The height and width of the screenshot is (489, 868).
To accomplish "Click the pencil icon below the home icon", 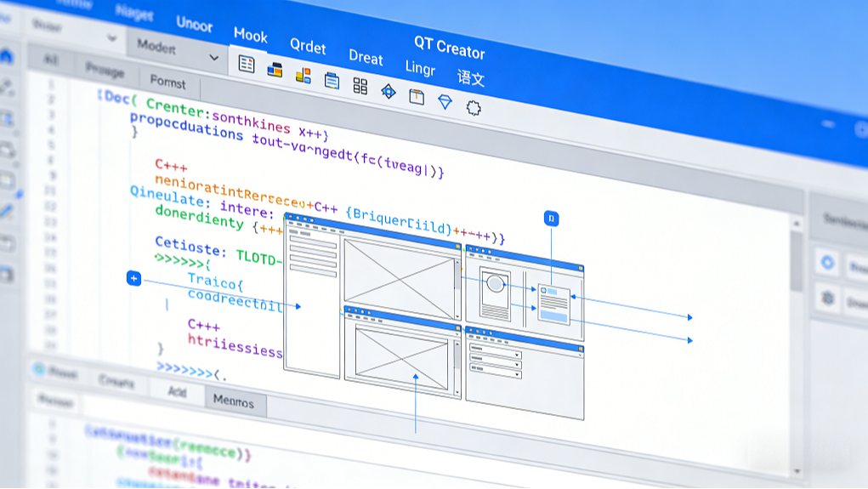I will [7, 87].
